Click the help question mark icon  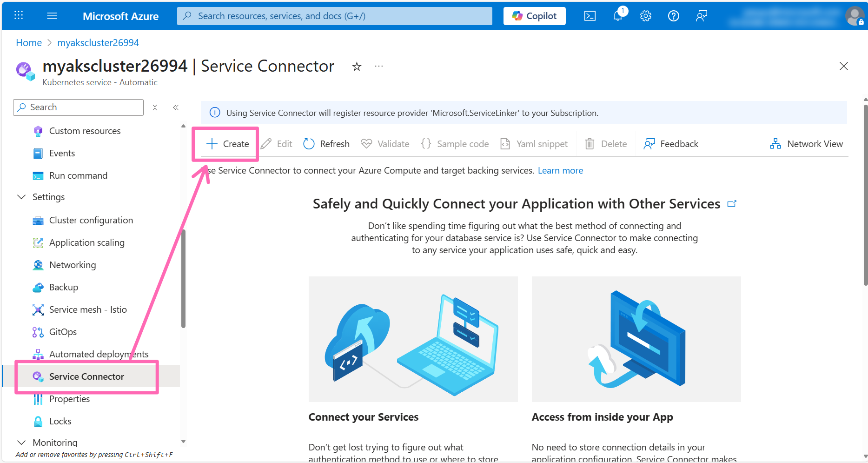tap(673, 16)
